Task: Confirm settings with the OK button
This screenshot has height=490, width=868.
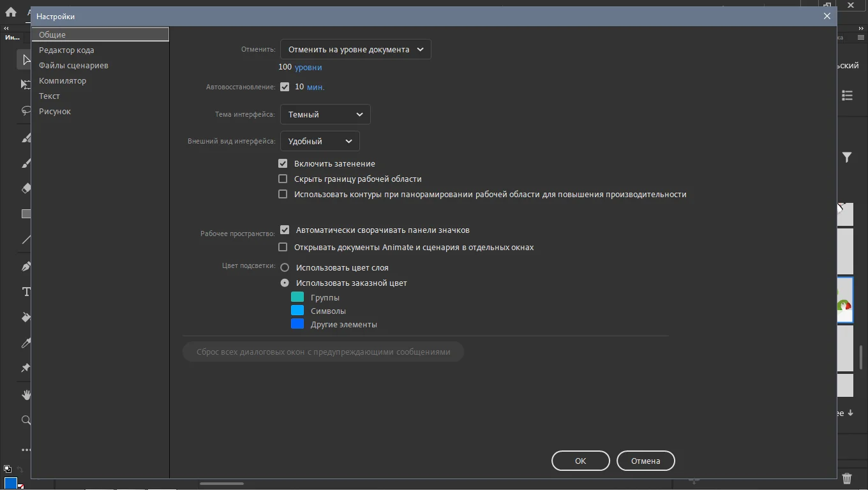Action: click(580, 461)
